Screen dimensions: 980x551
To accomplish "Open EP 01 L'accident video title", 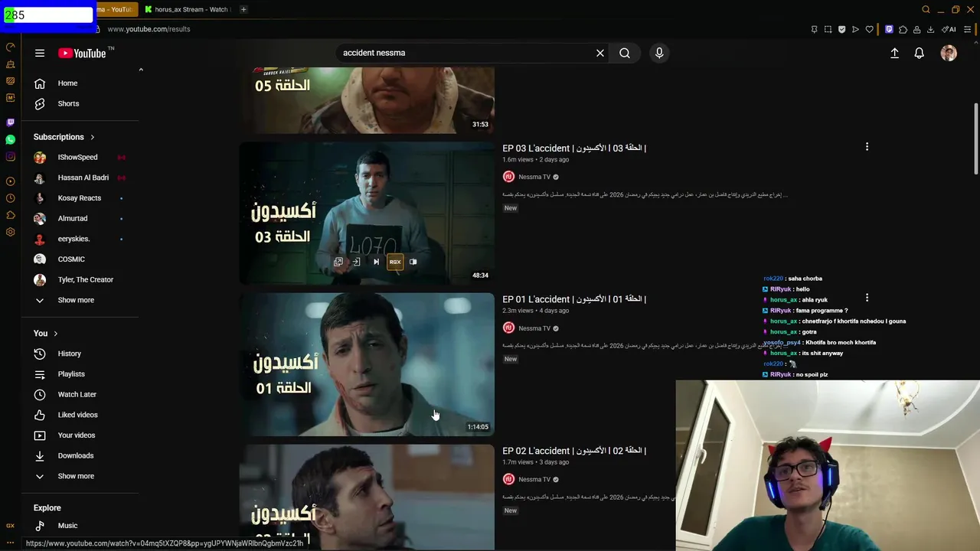I will 574,299.
